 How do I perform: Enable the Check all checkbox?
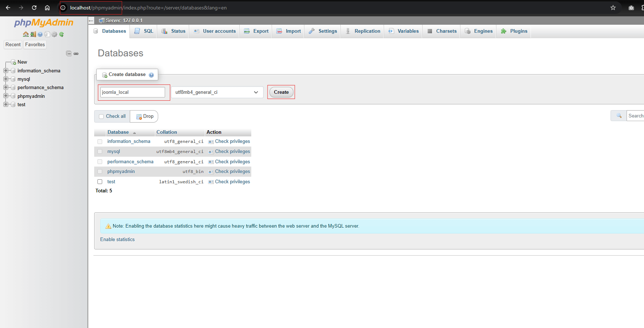[101, 116]
